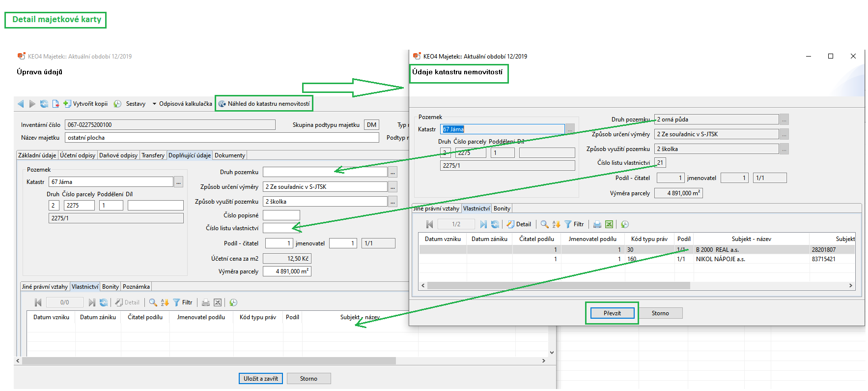Open Způsob určení výměry lookup in katastr dialog

point(784,134)
